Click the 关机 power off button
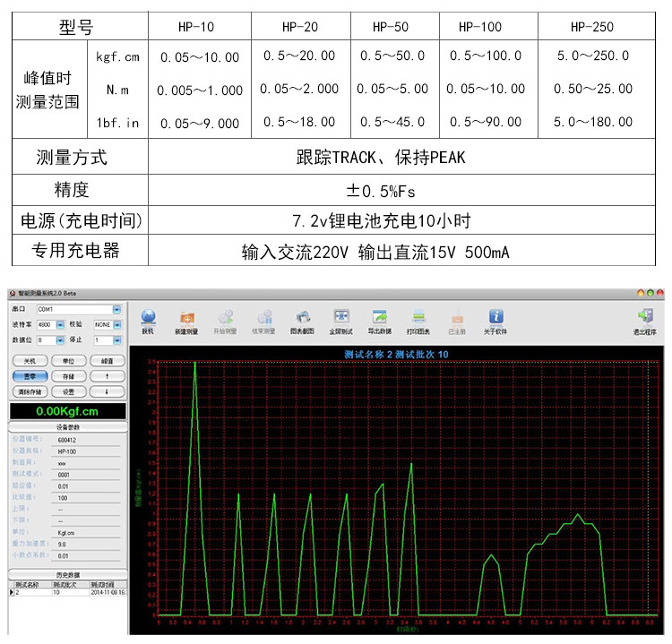The width and height of the screenshot is (672, 644). point(30,361)
